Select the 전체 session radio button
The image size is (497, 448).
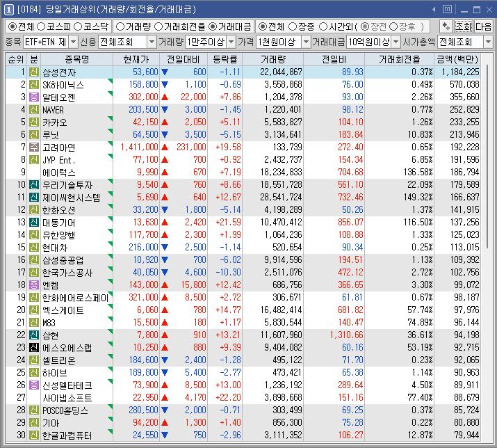point(263,26)
